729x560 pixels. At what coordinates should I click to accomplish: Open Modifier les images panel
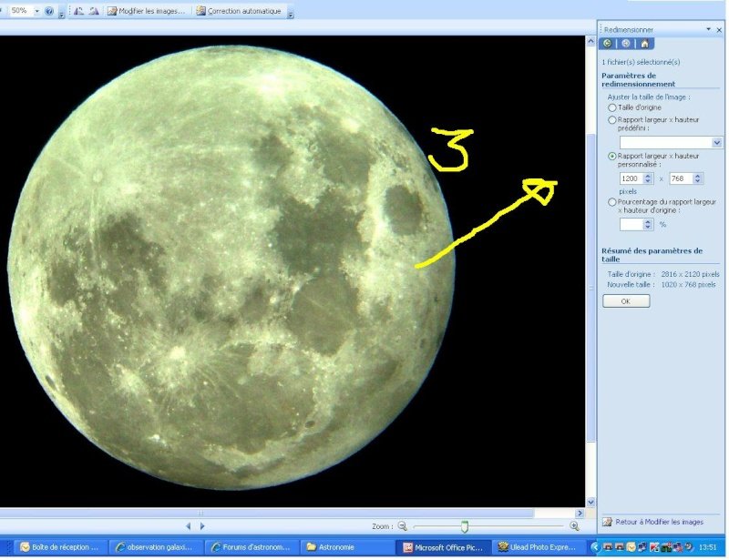[x=147, y=11]
